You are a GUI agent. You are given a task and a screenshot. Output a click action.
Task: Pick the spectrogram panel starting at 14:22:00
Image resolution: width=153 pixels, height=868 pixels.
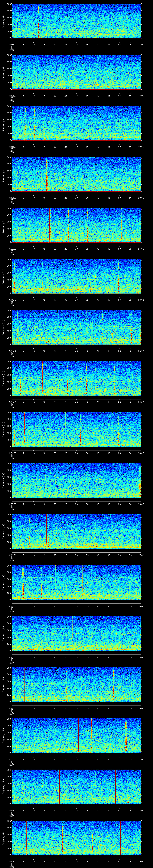tap(76, 327)
